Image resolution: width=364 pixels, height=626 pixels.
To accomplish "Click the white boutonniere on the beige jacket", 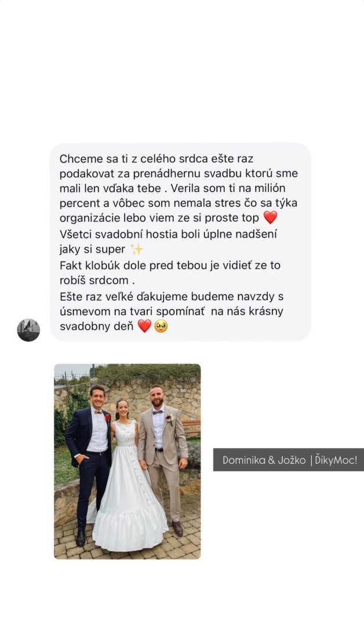I will point(170,419).
